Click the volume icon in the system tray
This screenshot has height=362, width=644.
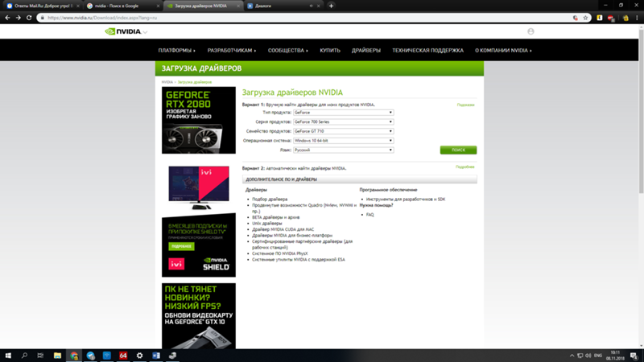coord(588,356)
